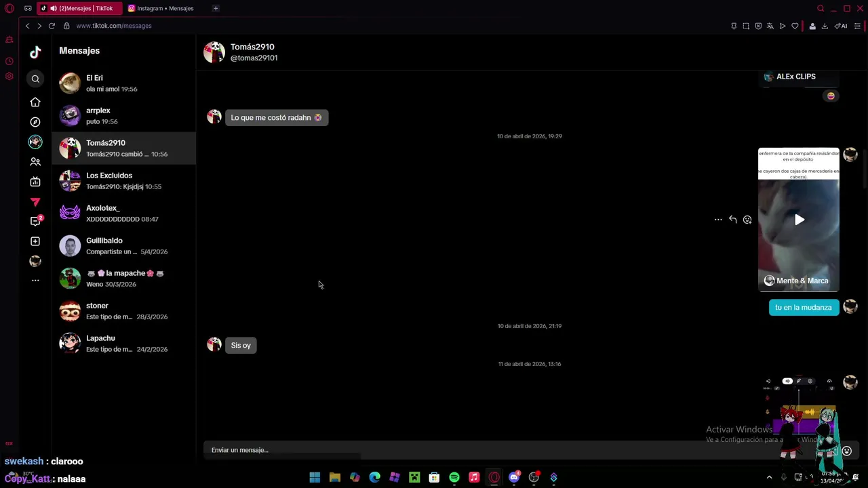
Task: Open browser downloads icon
Action: click(825, 26)
